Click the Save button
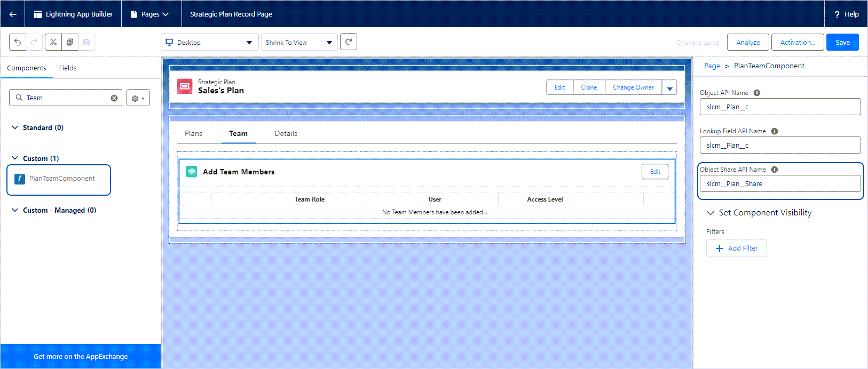Screen dimensions: 868x369 click(x=842, y=42)
